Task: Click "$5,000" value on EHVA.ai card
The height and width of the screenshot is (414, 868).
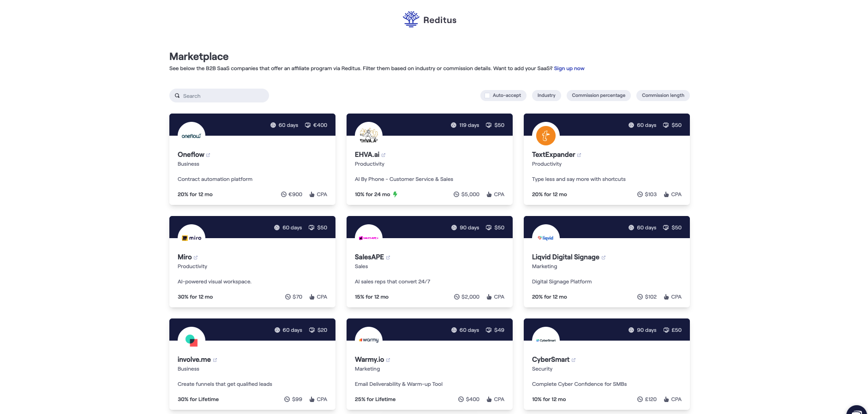Action: pos(470,194)
